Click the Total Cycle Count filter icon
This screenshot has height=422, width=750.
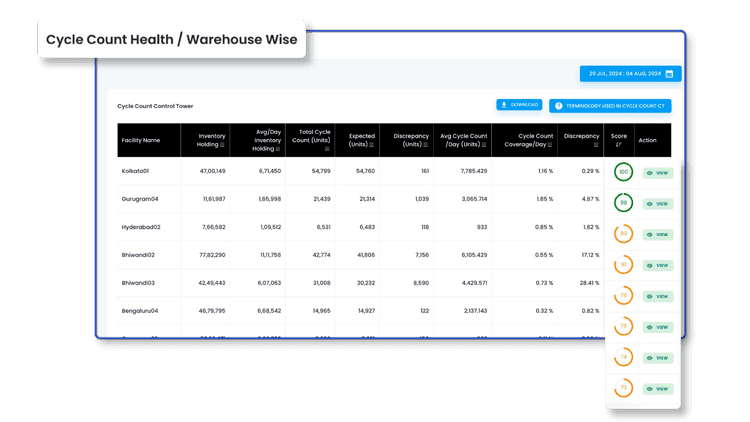coord(327,150)
